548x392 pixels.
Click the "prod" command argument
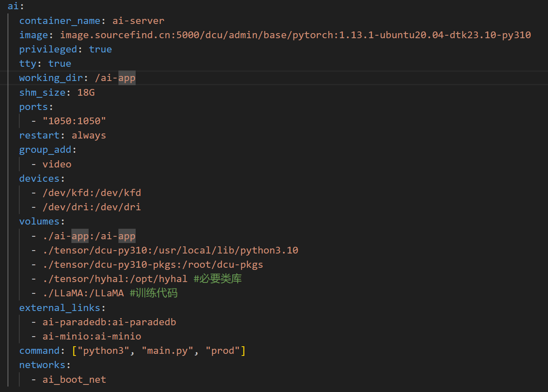click(223, 350)
